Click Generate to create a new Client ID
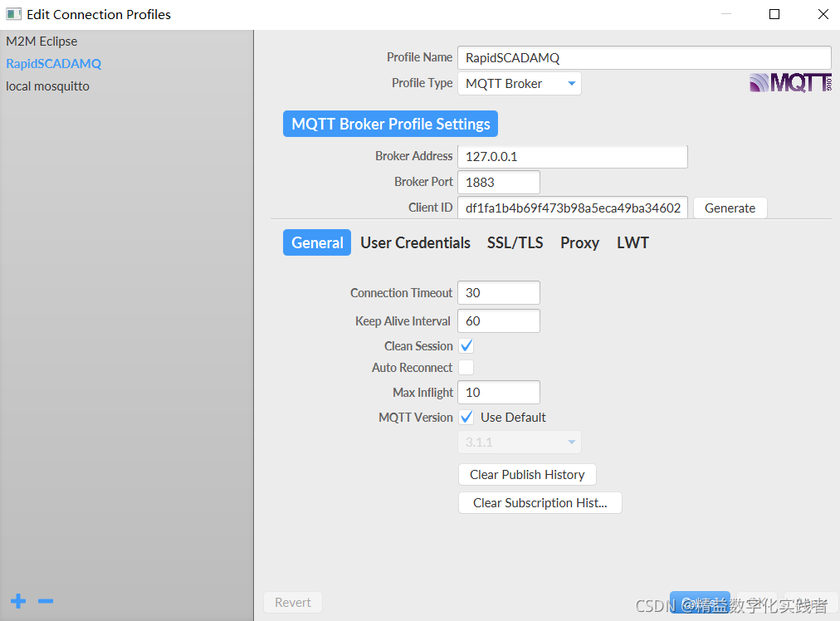 [730, 208]
